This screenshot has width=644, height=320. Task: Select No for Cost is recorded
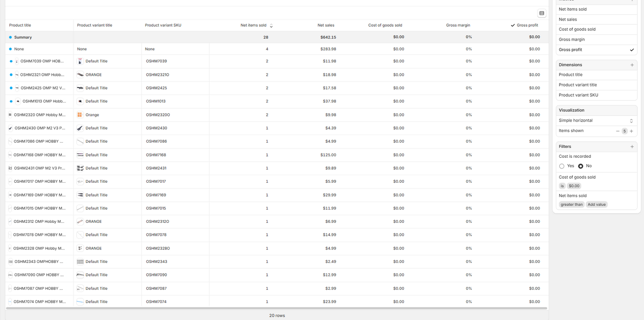tap(580, 166)
